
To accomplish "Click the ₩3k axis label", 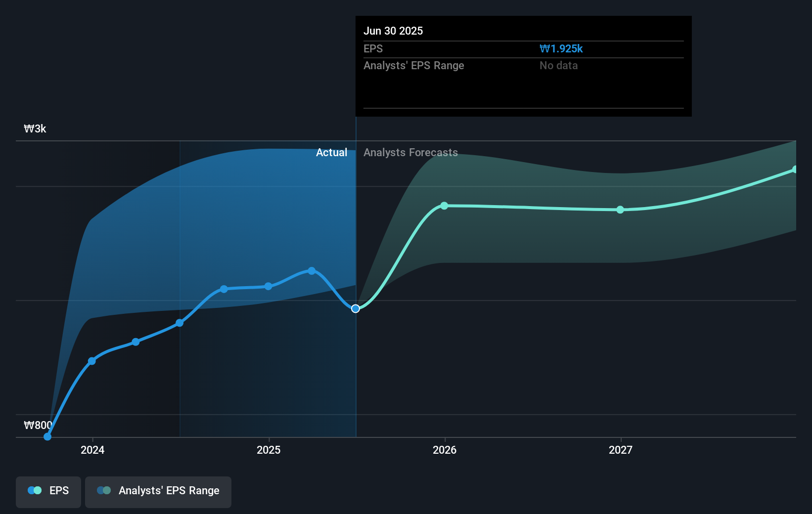I will (x=35, y=128).
